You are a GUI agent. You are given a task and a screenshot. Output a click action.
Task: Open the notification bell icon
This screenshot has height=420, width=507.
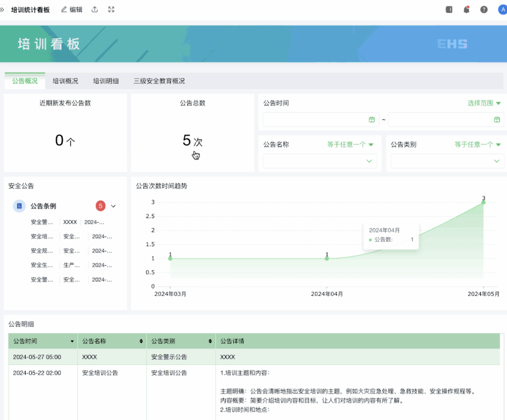pyautogui.click(x=467, y=10)
